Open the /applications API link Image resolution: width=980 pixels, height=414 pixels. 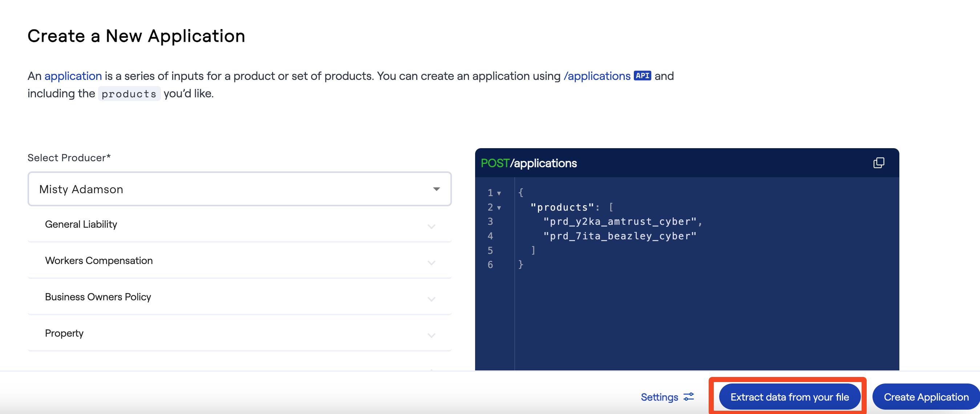coord(597,76)
